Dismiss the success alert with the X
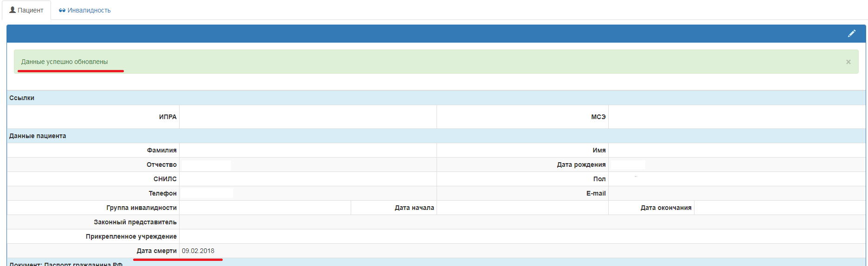 (848, 62)
